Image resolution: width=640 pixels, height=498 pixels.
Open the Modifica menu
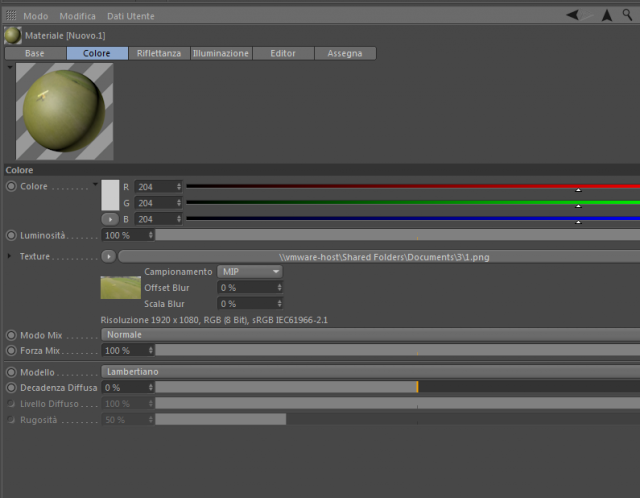click(78, 16)
